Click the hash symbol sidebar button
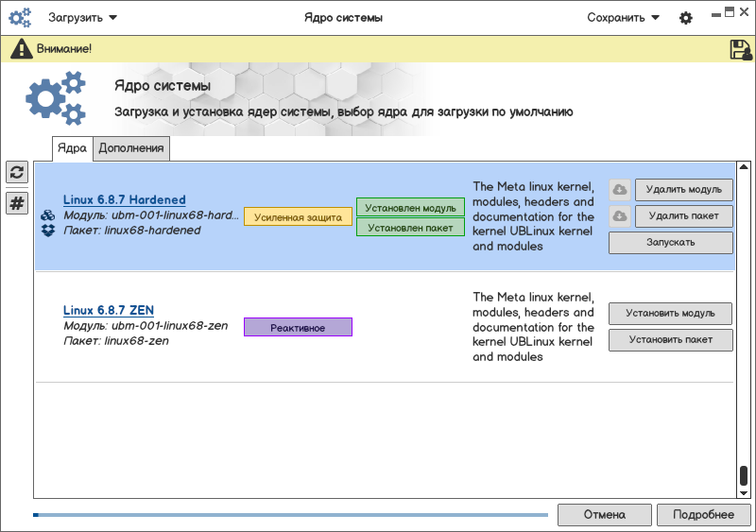756x532 pixels. click(x=17, y=203)
